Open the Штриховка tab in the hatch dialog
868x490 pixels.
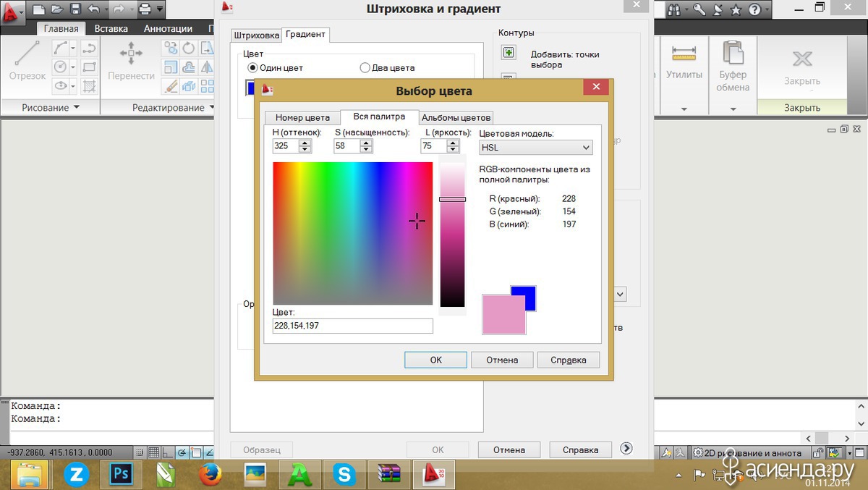point(256,35)
